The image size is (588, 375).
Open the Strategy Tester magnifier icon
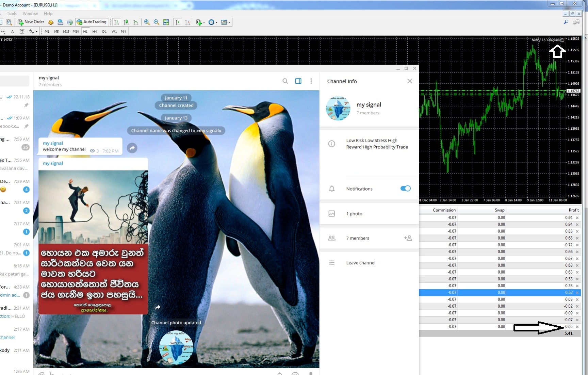coord(9,22)
